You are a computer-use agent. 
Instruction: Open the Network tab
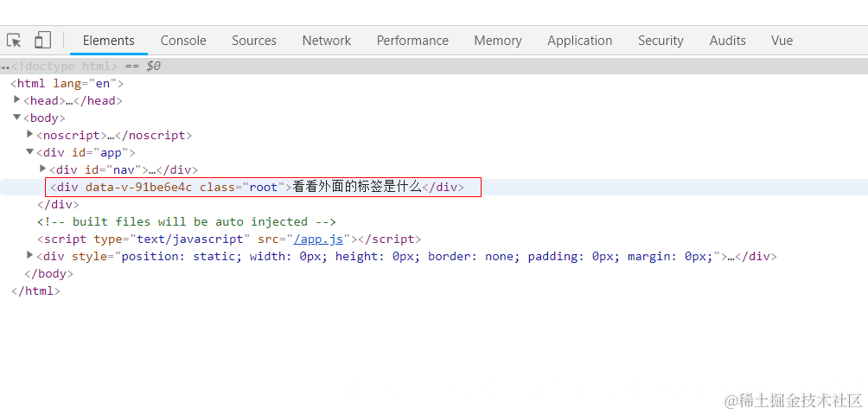(x=327, y=41)
